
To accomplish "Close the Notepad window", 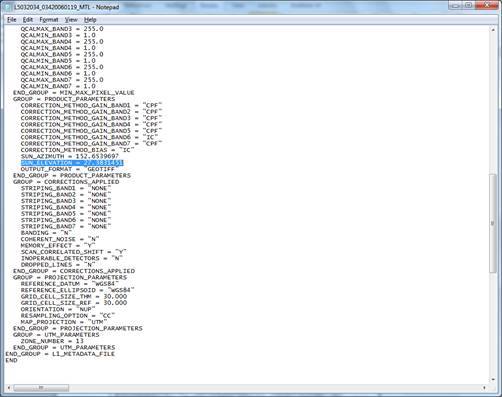I will coord(486,5).
